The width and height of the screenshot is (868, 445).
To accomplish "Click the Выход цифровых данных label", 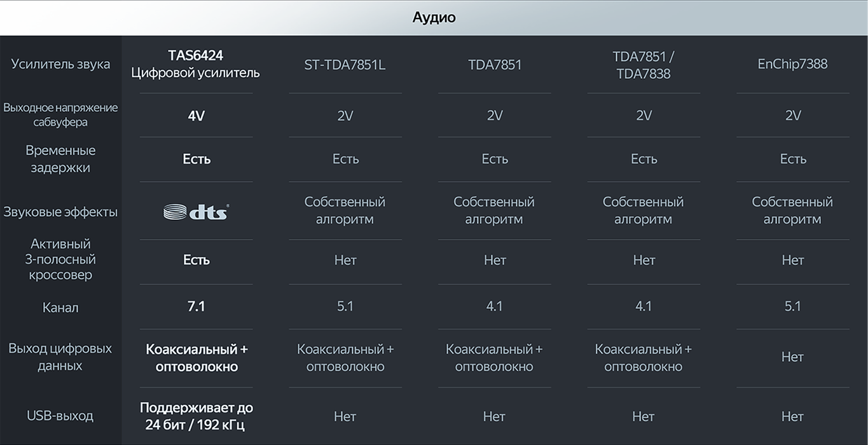I will point(60,357).
